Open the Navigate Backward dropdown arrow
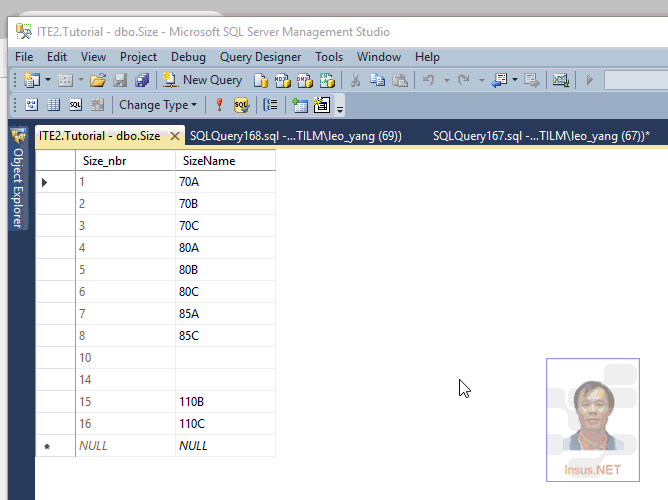The height and width of the screenshot is (500, 668). pos(515,80)
